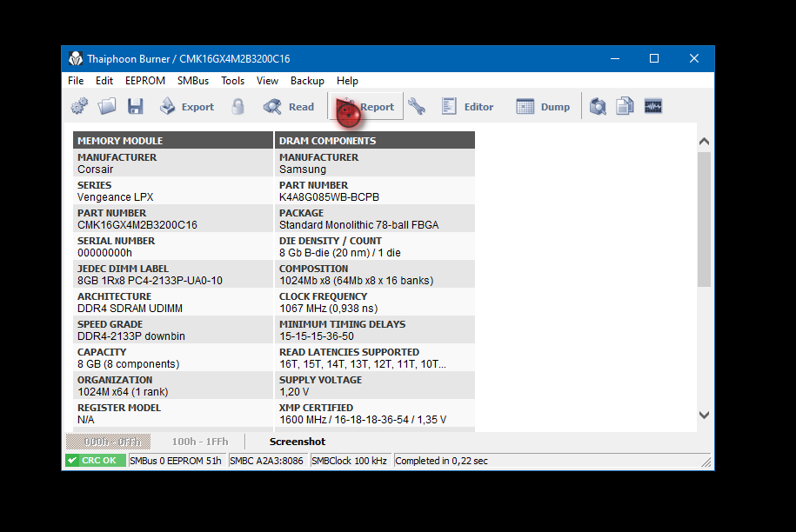The image size is (796, 532).
Task: Click the DRAM COMPONENTS column header
Action: tap(375, 141)
